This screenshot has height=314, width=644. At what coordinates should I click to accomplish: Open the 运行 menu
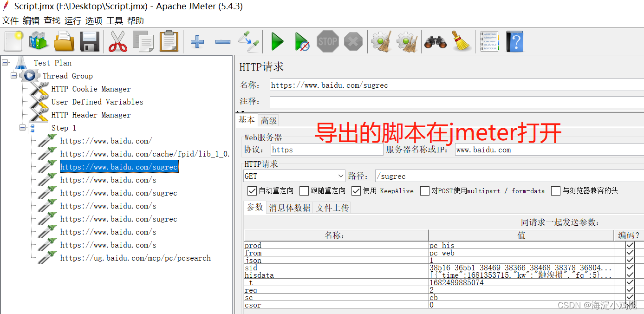pyautogui.click(x=73, y=20)
